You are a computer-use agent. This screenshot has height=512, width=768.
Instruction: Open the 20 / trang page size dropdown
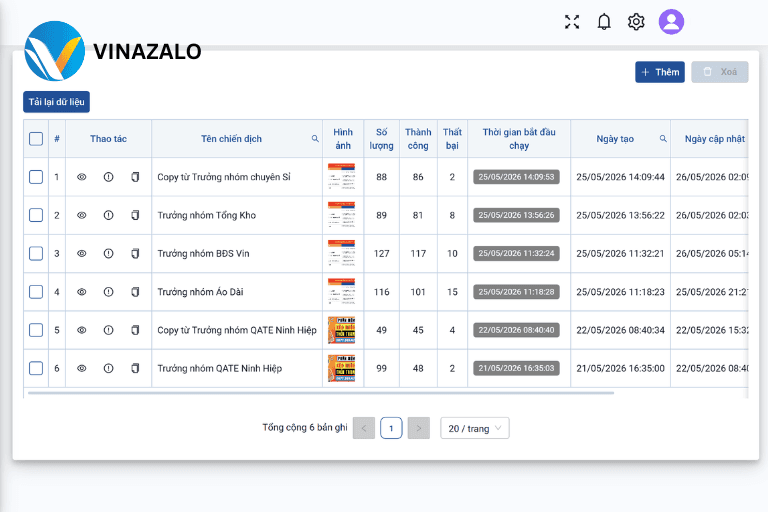coord(475,428)
